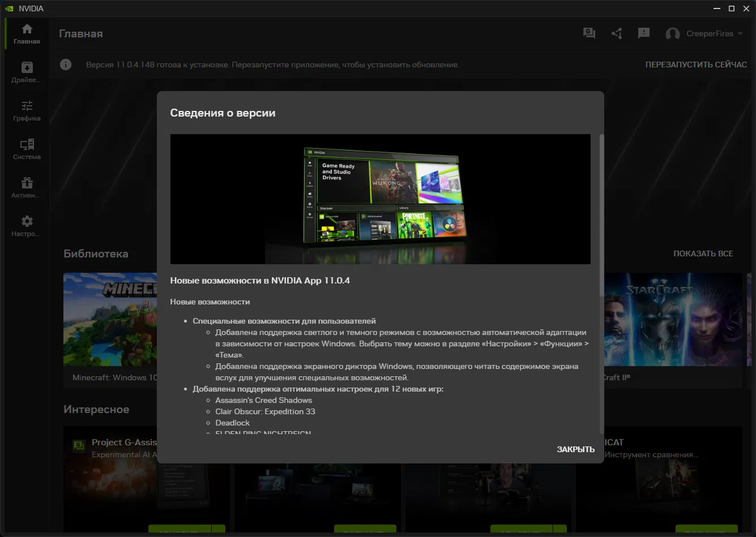Screen dimensions: 756x537
Task: Click the NVIDIA logo in the title bar
Action: [x=10, y=8]
